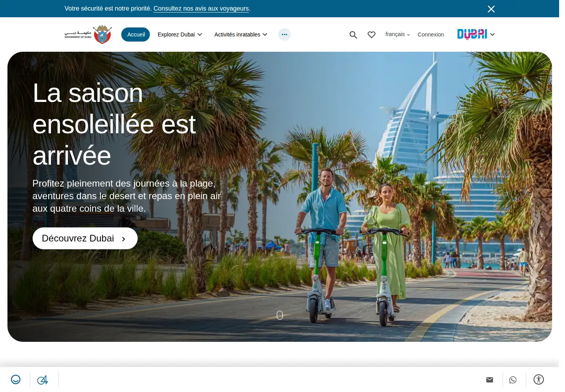Close the safety notice banner

pos(491,9)
